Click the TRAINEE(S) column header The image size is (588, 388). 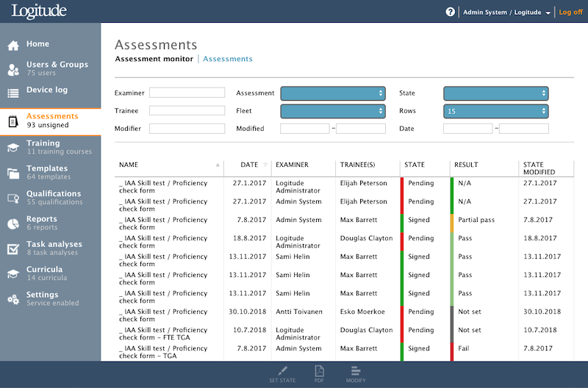click(x=357, y=165)
